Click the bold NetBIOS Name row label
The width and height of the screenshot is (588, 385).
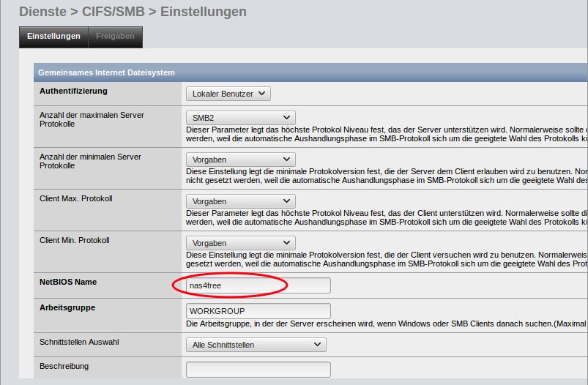click(x=68, y=282)
